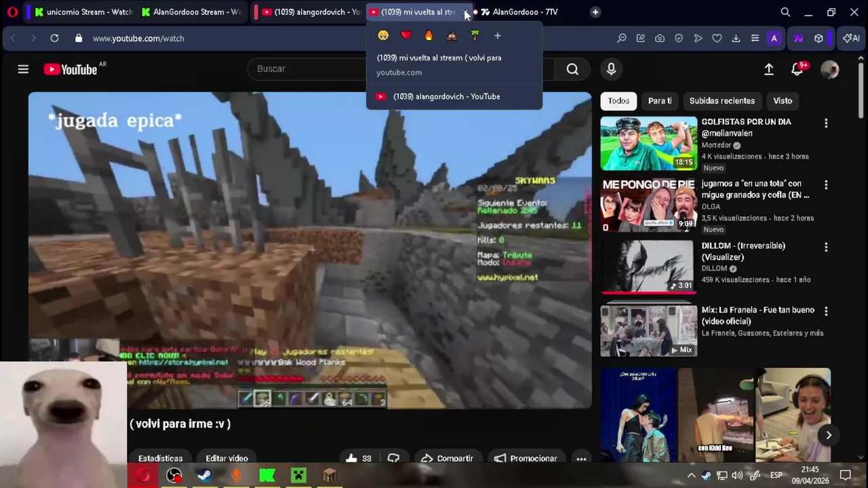Select the 'Para ti' filter chip
This screenshot has height=488, width=868.
coord(660,101)
